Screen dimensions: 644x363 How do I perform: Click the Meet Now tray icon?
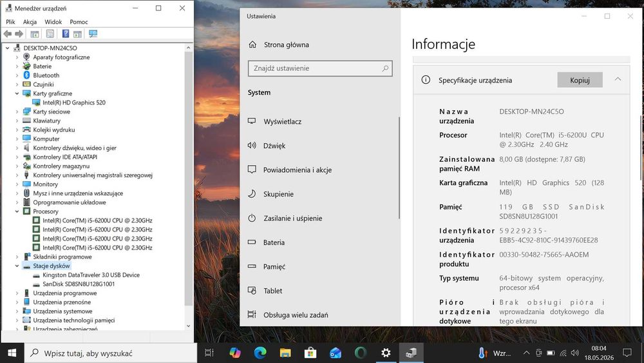pyautogui.click(x=539, y=353)
